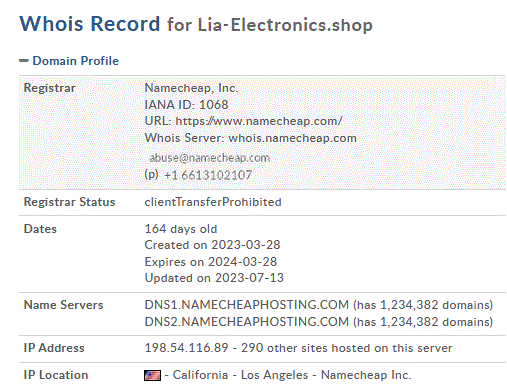Click the Created on 2023-03-28 date
Screen dimensions: 507x388
click(212, 245)
